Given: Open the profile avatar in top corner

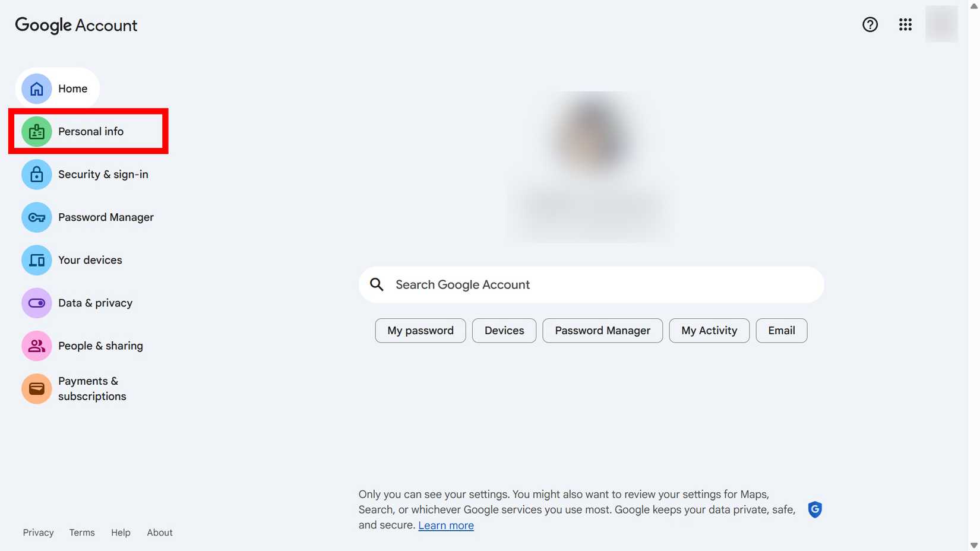Looking at the screenshot, I should (x=941, y=24).
